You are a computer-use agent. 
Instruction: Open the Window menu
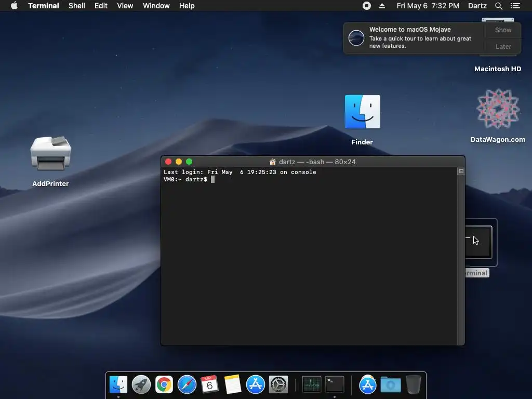[x=156, y=6]
